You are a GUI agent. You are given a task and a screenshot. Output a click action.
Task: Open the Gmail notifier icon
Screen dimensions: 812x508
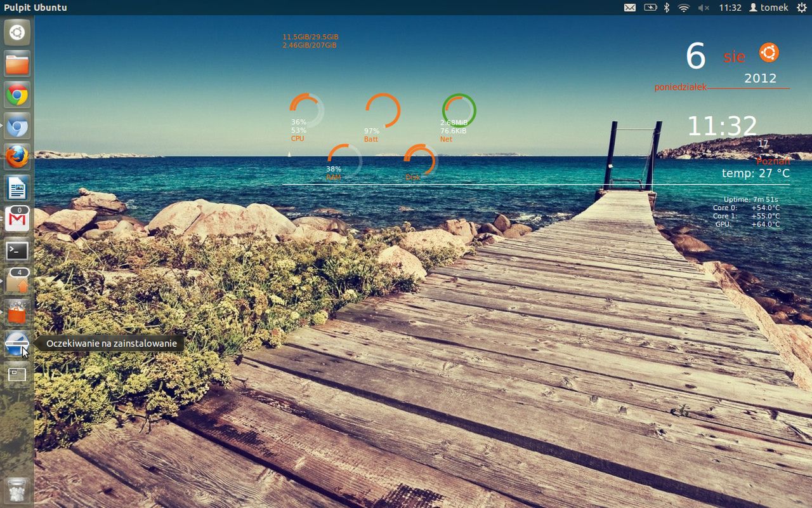coord(17,218)
